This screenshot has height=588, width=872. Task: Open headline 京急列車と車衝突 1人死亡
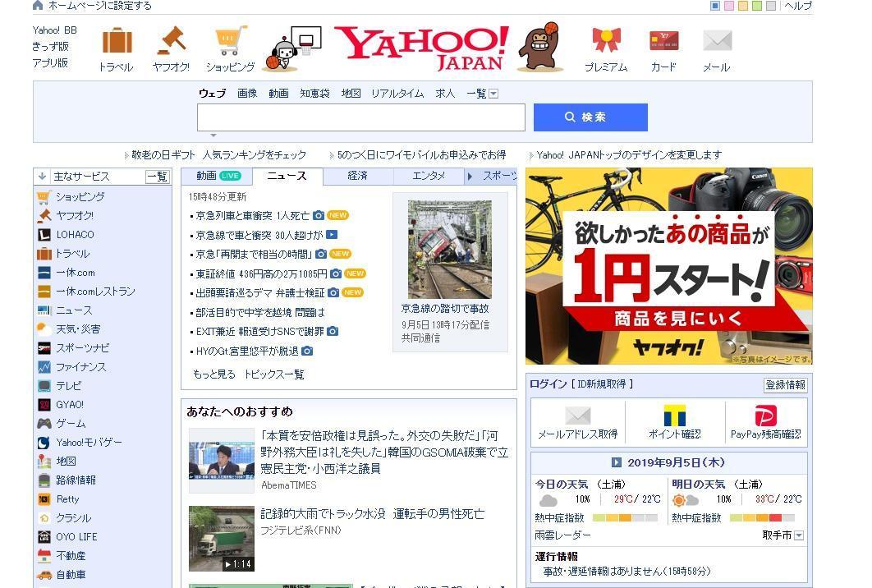pyautogui.click(x=252, y=215)
